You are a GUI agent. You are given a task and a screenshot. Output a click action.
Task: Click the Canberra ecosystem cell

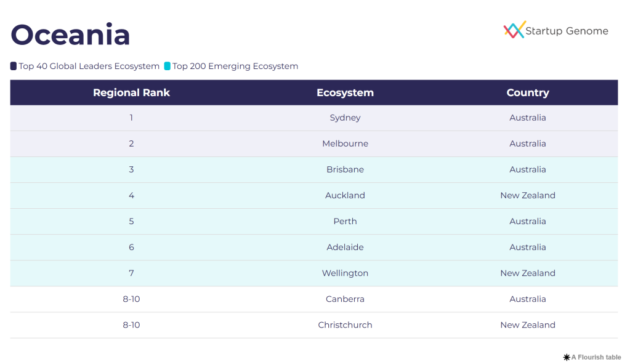[x=345, y=299]
